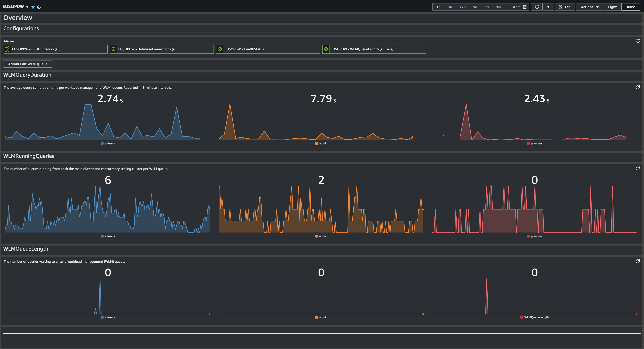Viewport: 644px width, 349px height.
Task: Set time range to 1w
Action: tap(498, 7)
